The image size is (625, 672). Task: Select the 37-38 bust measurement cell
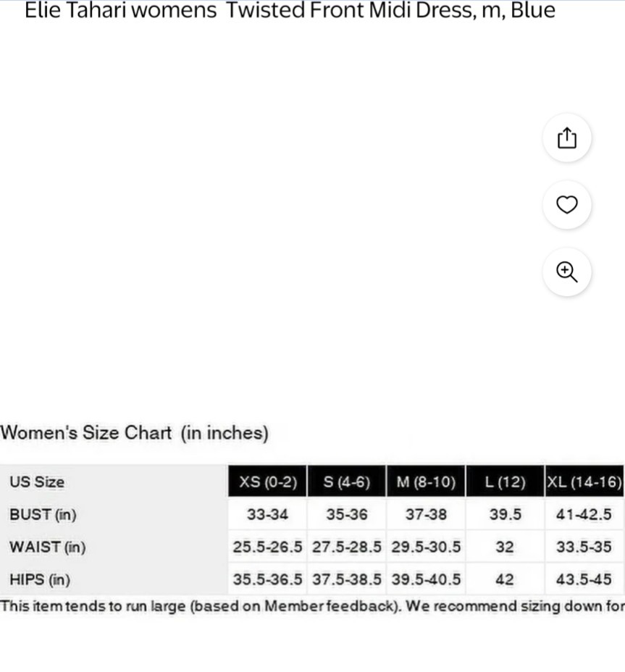click(x=426, y=514)
